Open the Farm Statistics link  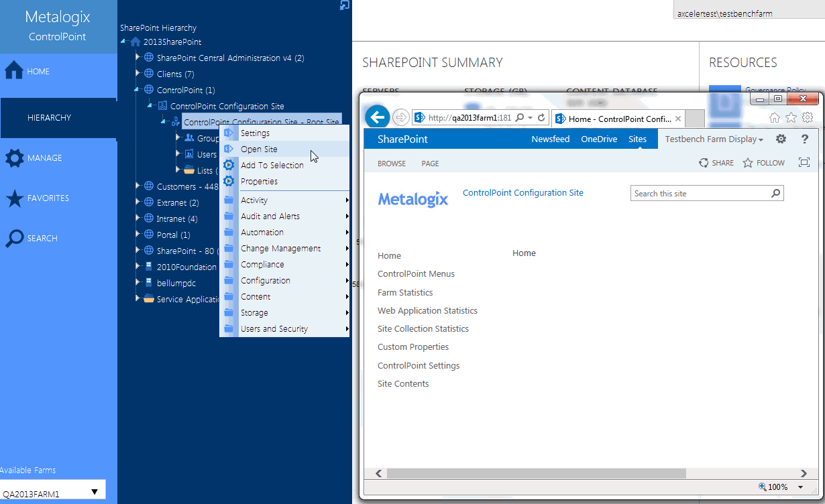405,292
